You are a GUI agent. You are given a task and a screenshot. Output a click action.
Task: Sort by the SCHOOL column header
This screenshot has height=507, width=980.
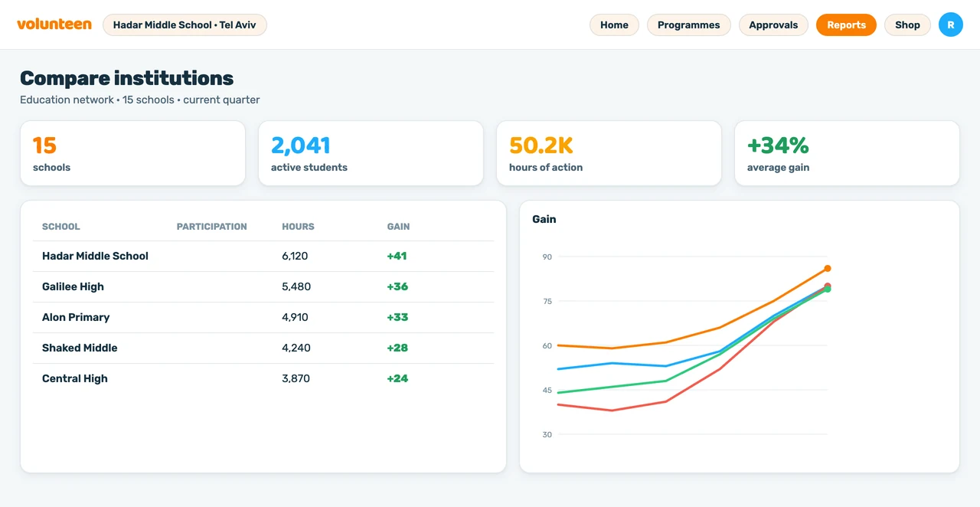point(61,227)
